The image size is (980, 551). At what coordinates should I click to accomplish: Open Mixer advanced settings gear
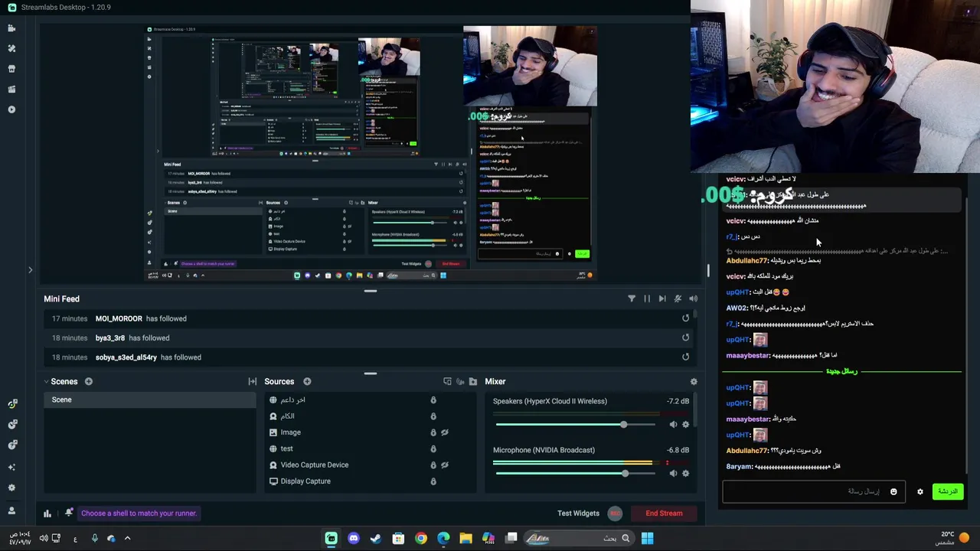[694, 381]
